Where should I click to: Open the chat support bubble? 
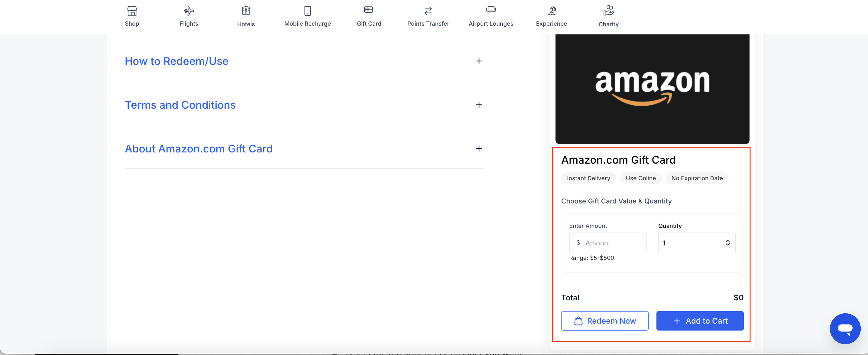pyautogui.click(x=845, y=328)
